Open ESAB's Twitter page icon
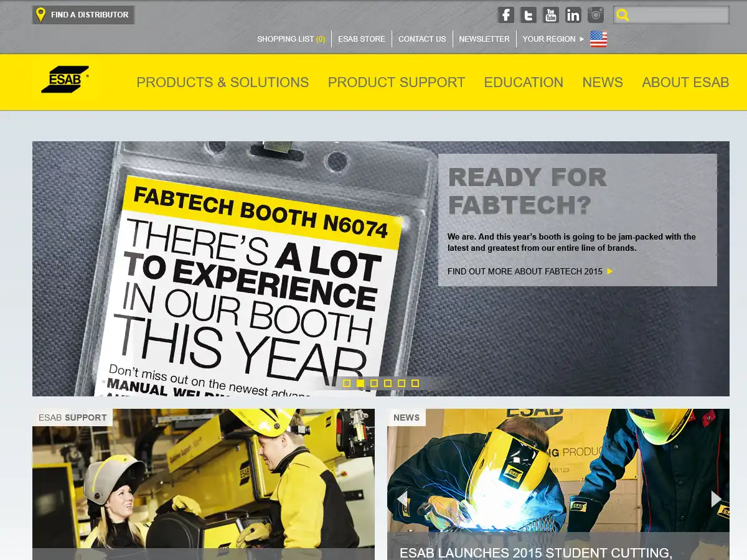 [529, 15]
